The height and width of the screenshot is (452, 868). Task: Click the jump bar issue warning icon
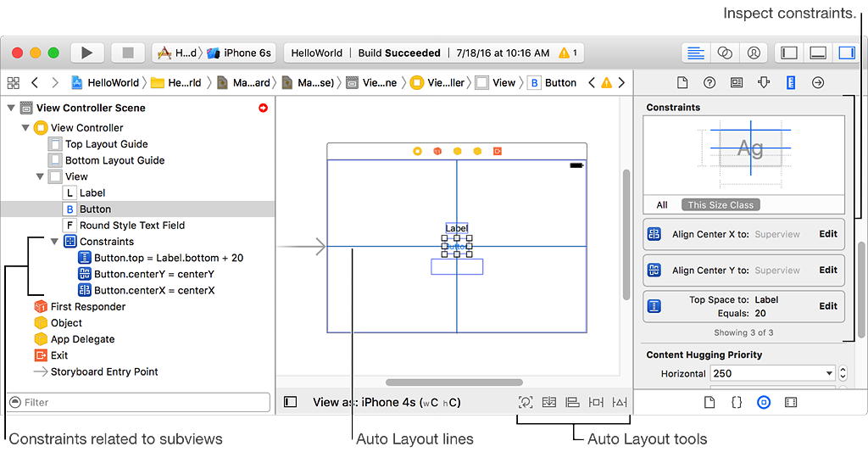607,83
